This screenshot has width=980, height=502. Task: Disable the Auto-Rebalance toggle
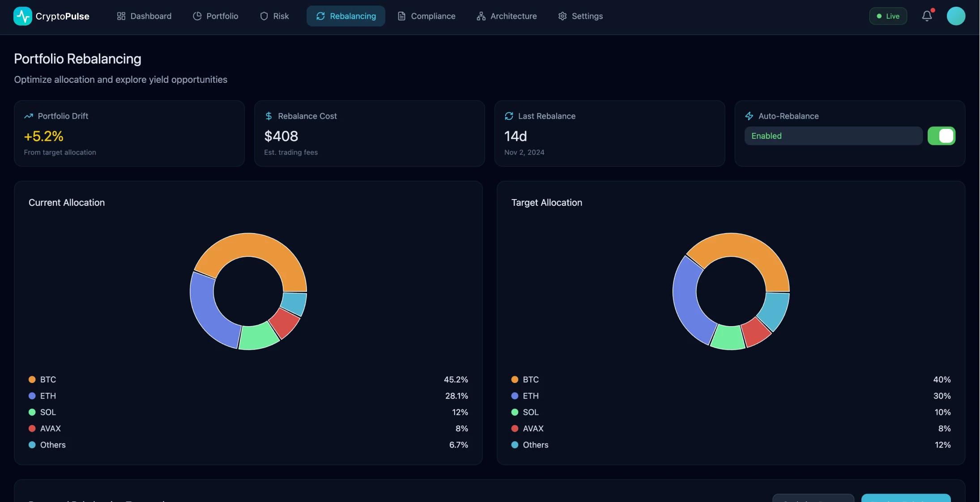coord(942,136)
